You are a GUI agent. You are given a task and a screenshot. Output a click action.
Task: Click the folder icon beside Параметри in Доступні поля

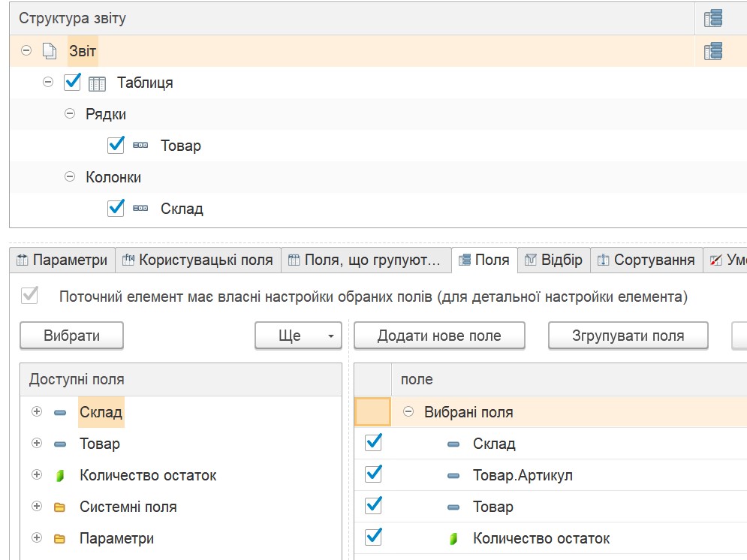59,538
